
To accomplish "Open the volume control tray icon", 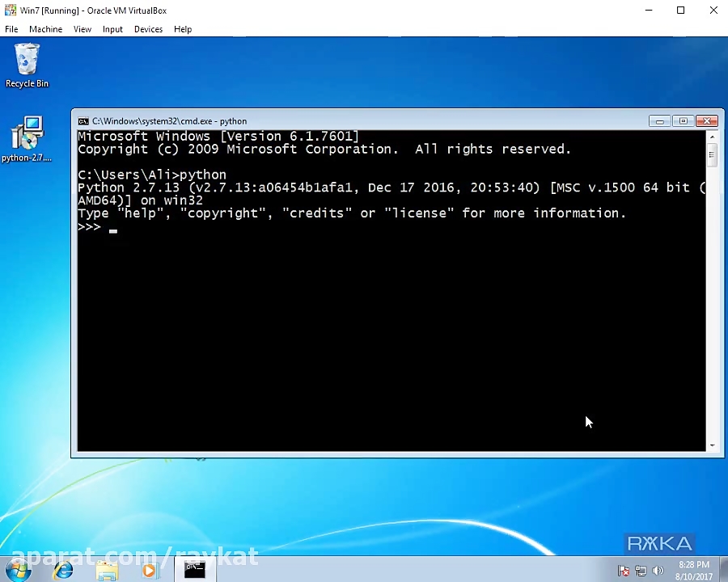I will (x=658, y=571).
